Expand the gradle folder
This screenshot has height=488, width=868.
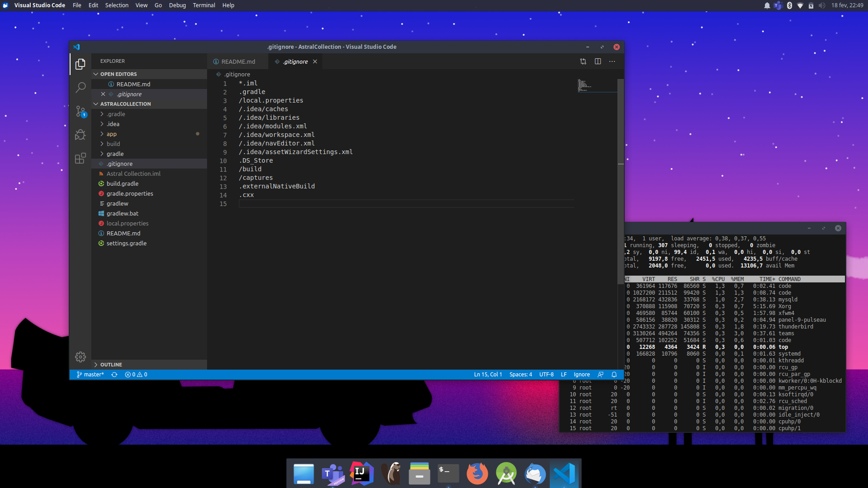click(x=149, y=154)
